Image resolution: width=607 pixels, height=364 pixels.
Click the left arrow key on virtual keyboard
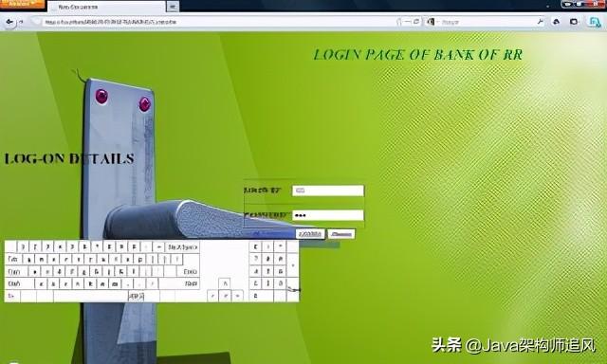coord(212,297)
